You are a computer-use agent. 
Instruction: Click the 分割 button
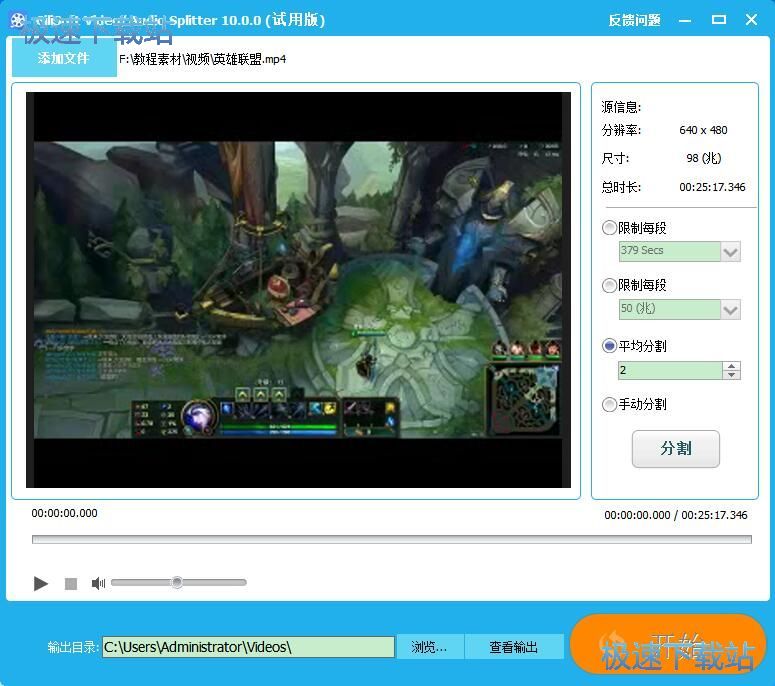click(x=676, y=448)
